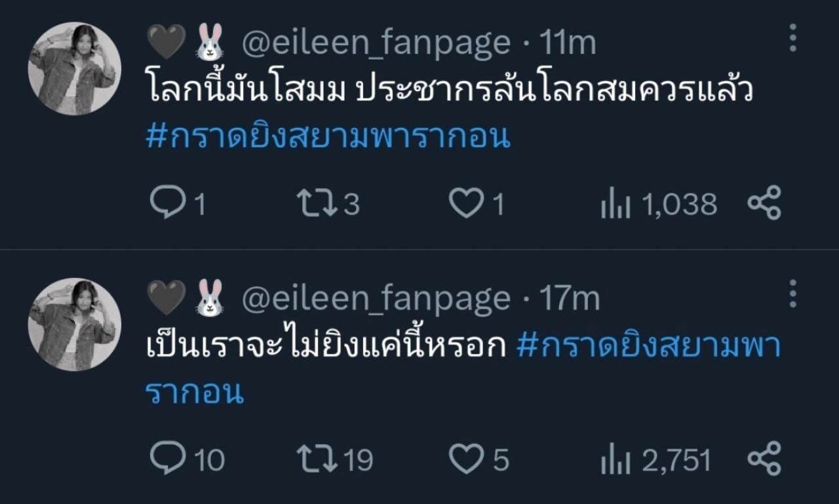
Task: Like the tweet with 5 likes
Action: tap(466, 459)
